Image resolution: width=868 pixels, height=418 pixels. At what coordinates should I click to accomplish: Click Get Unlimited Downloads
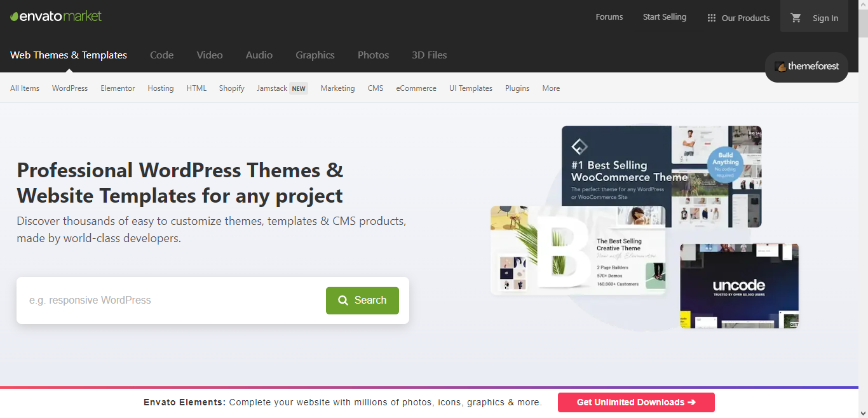635,402
